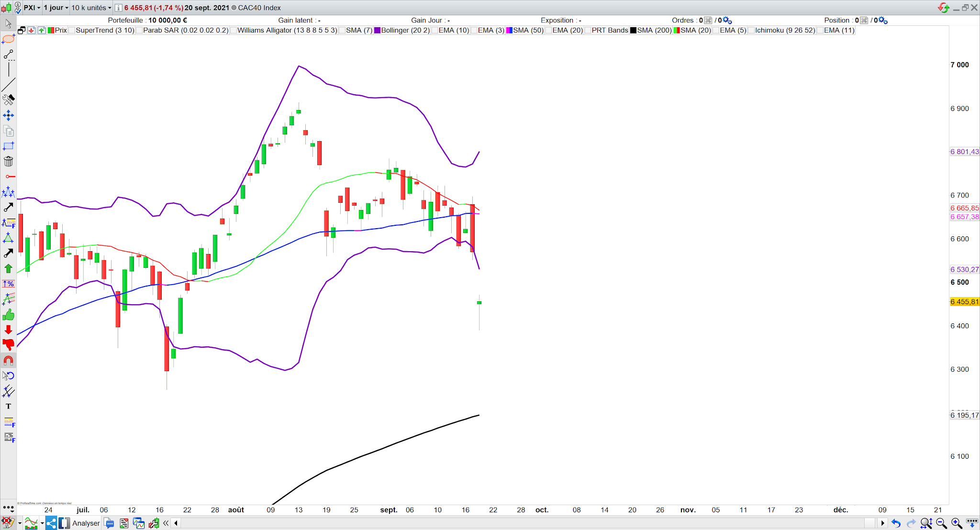Click the red down-arrow indicator panel icon
Viewport: 980px width, 530px height.
tap(32, 30)
